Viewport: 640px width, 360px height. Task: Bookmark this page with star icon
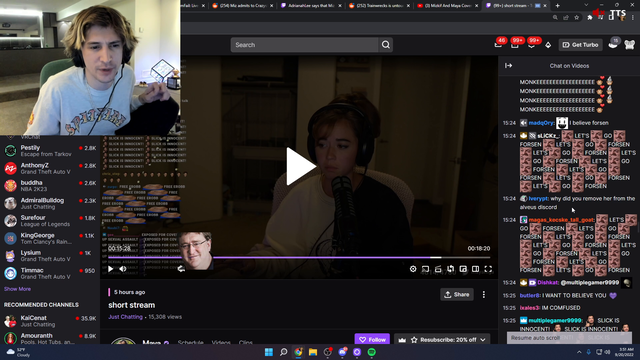576,18
